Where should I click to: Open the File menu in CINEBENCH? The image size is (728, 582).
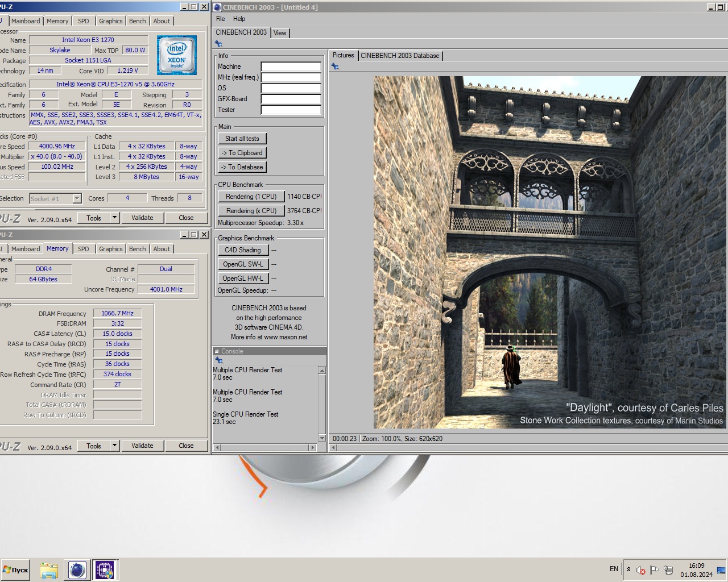pos(221,19)
